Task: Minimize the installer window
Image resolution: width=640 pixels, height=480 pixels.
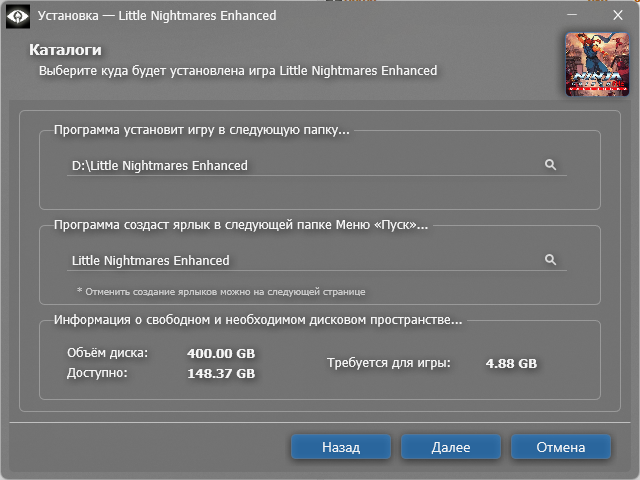Action: 572,15
